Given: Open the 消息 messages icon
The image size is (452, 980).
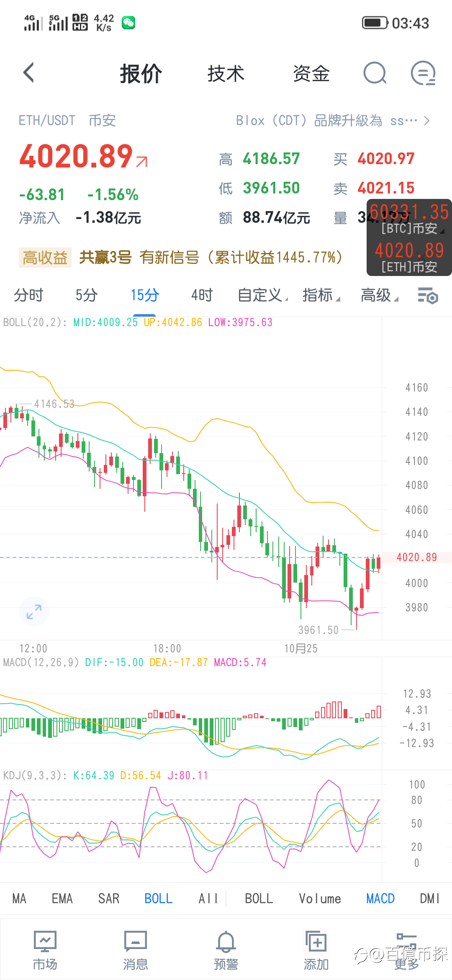Looking at the screenshot, I should tap(135, 950).
